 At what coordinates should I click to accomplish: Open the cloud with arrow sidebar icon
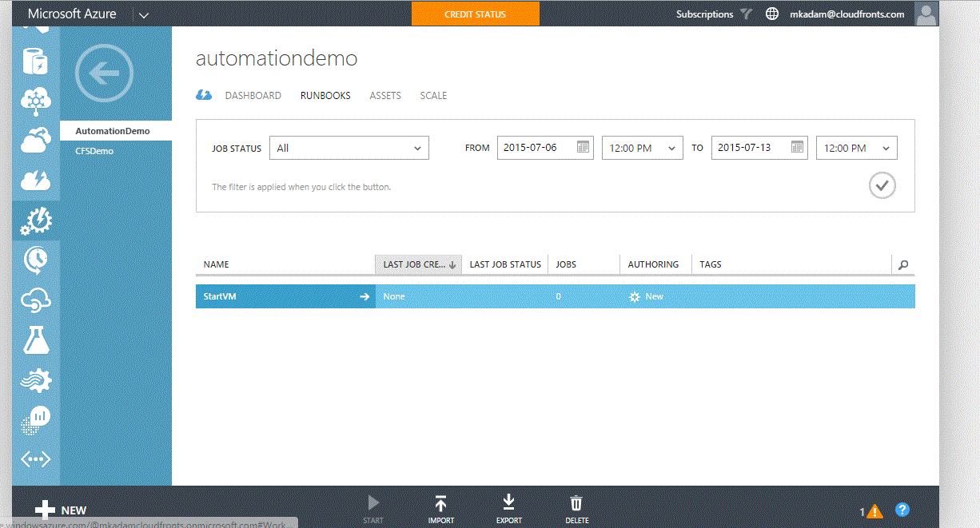pos(35,300)
